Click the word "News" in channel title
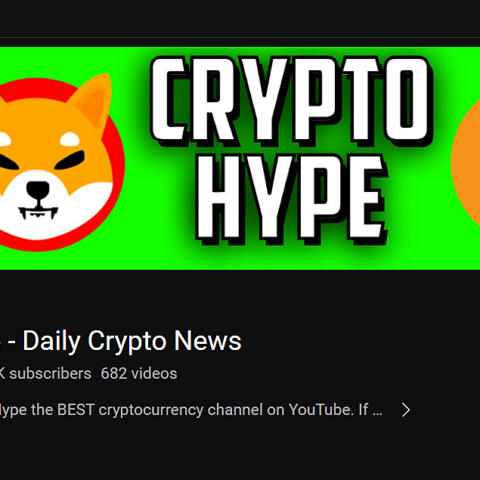 click(208, 341)
